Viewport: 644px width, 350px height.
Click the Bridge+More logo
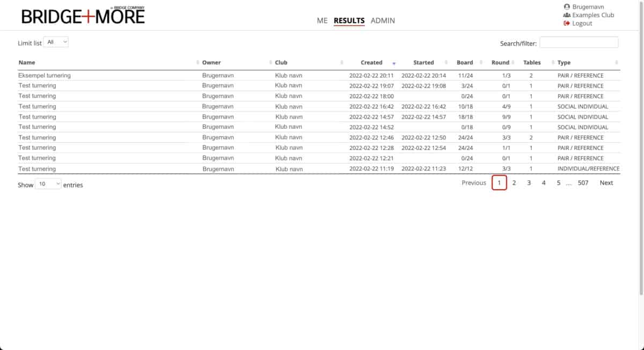(83, 16)
